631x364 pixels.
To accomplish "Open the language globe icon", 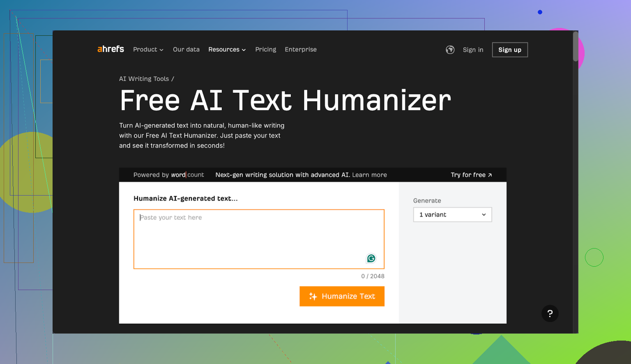I will [x=450, y=50].
